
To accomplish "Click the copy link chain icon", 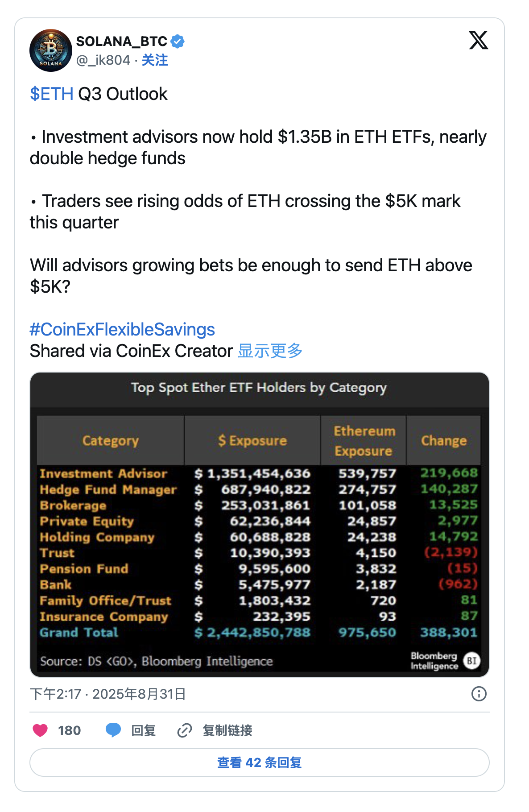I will pyautogui.click(x=184, y=730).
